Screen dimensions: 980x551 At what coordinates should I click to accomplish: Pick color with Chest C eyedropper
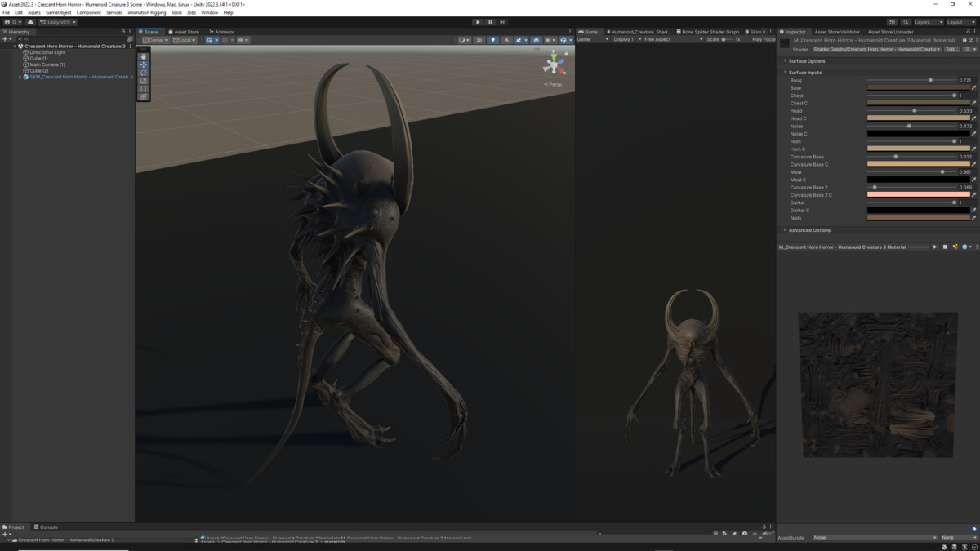coord(974,103)
